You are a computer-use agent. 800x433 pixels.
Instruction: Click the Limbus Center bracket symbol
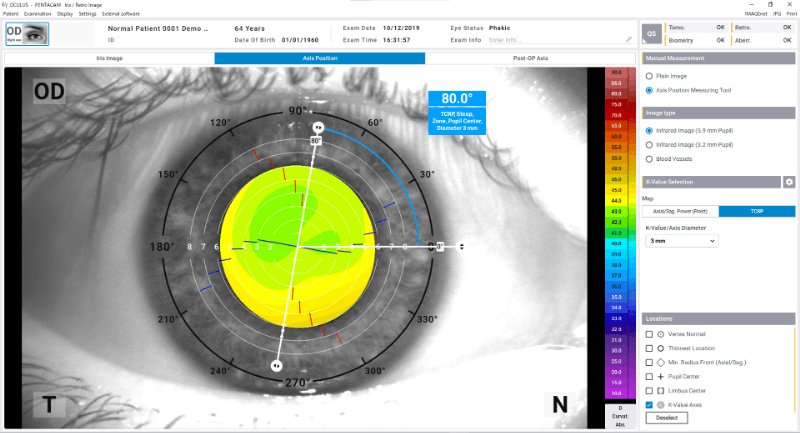click(661, 391)
